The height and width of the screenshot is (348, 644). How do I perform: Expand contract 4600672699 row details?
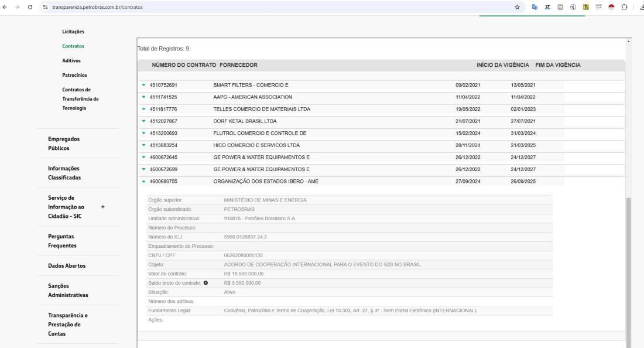point(144,169)
